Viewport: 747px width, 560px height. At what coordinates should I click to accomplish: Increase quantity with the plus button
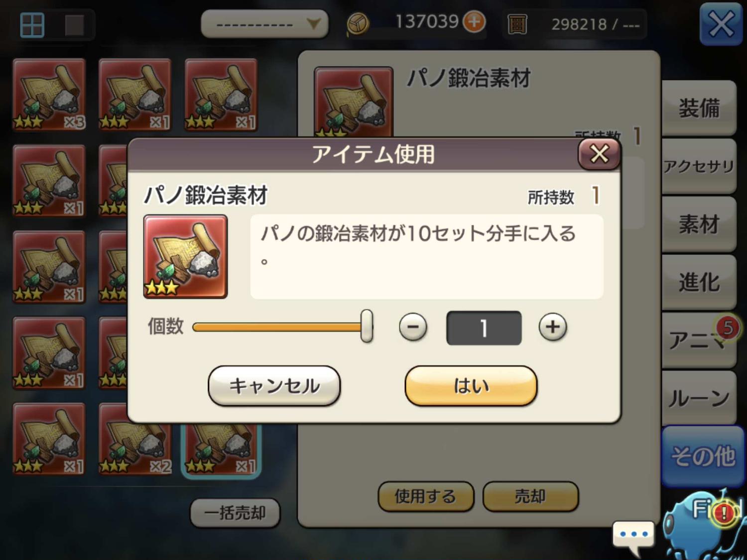(553, 327)
